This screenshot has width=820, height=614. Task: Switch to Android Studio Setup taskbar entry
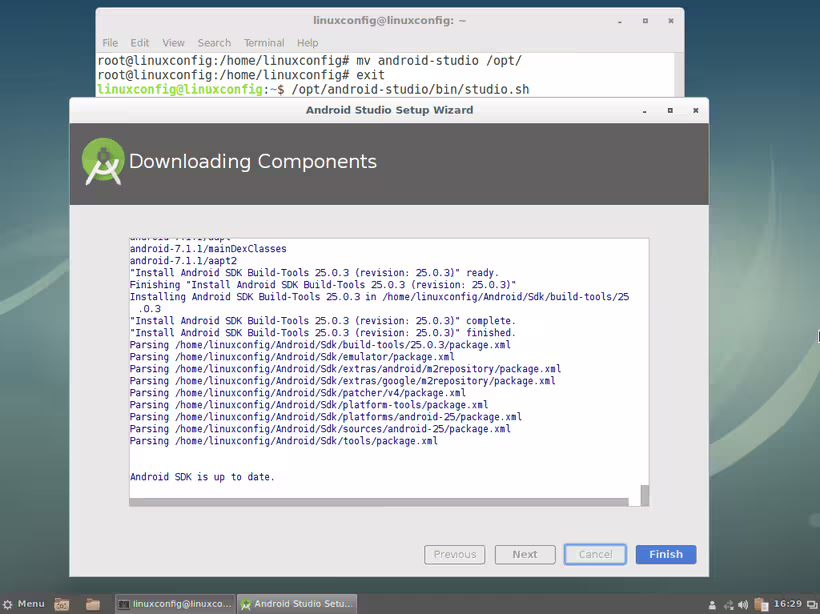point(297,604)
